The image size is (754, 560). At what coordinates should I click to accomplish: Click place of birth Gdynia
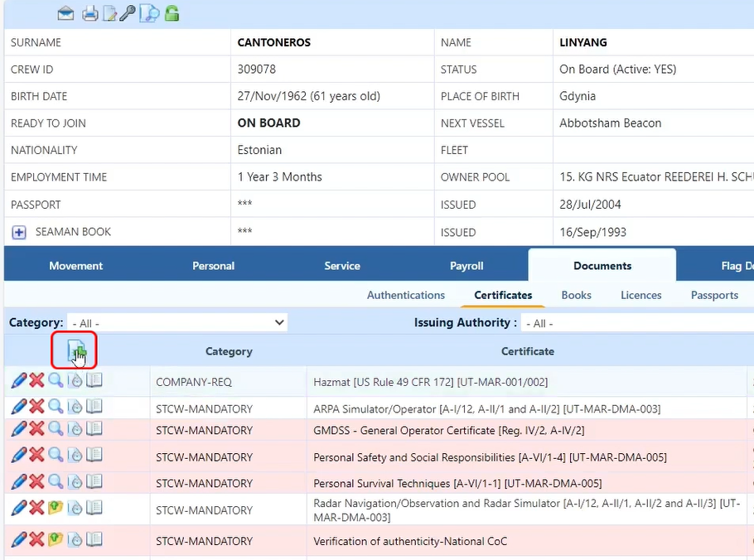tap(578, 96)
